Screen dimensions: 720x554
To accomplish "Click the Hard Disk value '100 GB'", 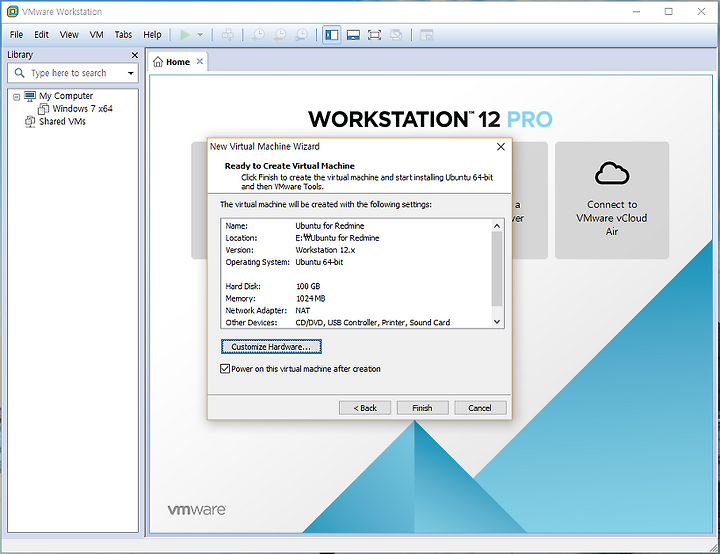I will pyautogui.click(x=308, y=286).
